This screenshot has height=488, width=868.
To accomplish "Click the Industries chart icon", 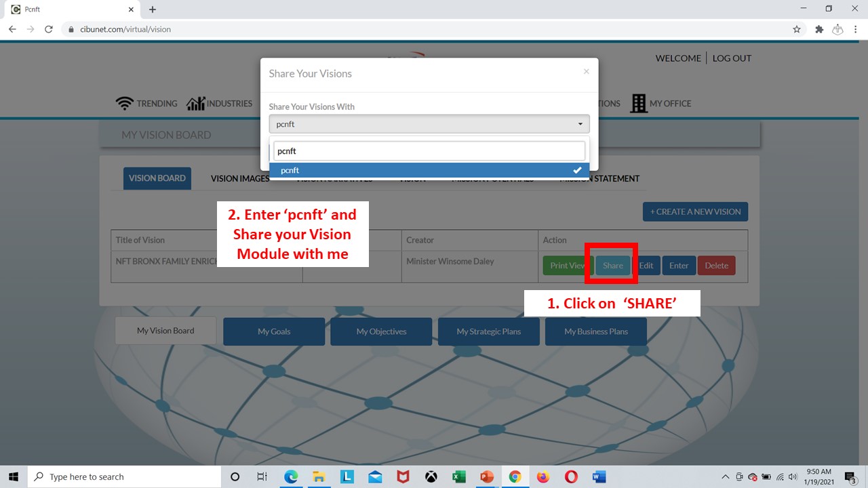I will click(x=195, y=103).
